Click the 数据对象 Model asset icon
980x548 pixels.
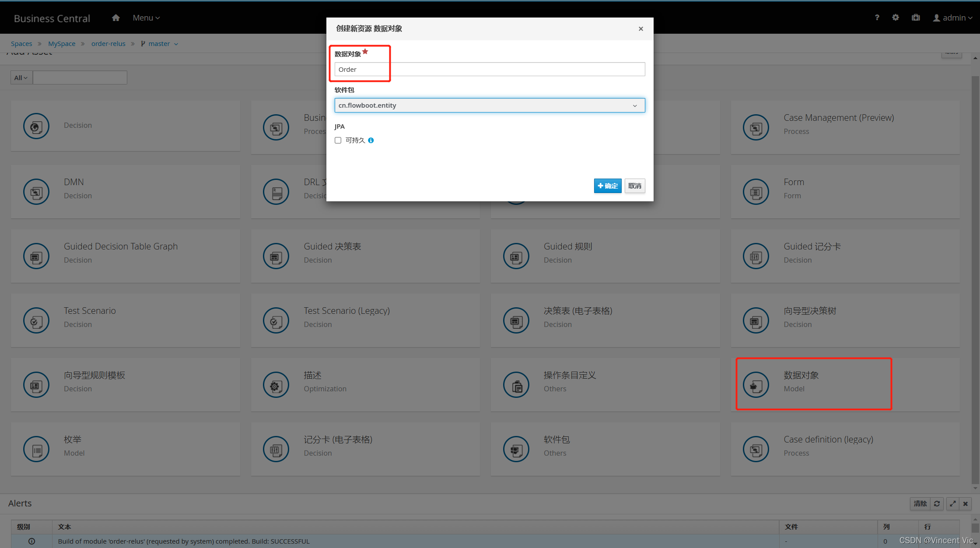click(756, 385)
